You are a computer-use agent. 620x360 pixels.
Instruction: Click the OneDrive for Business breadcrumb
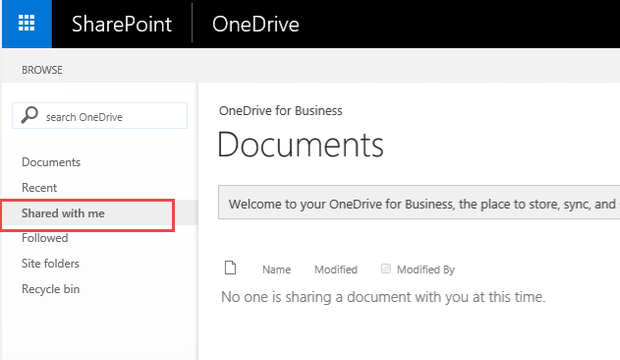tap(281, 111)
